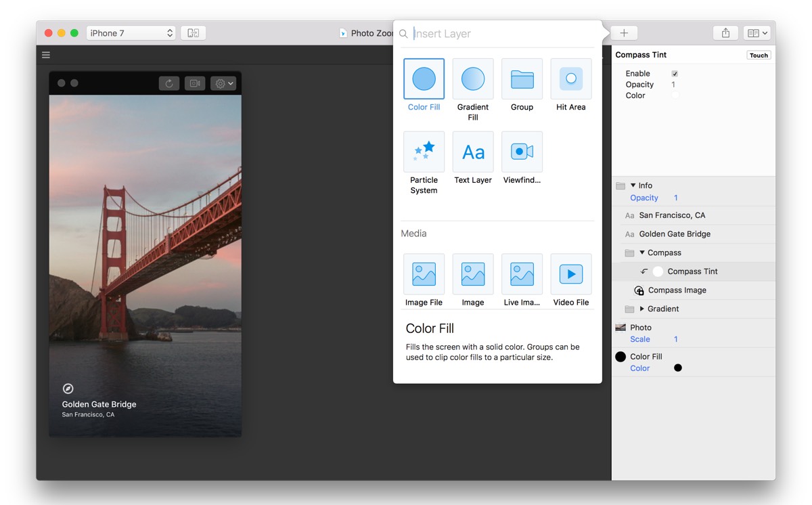This screenshot has width=812, height=505.
Task: Choose Gradient Fill from the layer grid
Action: point(472,79)
